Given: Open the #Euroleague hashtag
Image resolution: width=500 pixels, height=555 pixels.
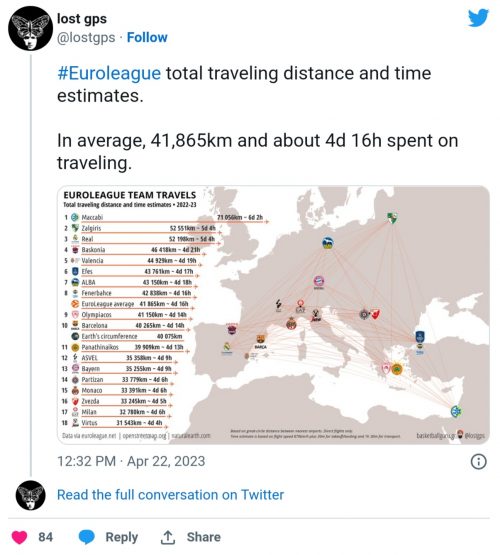Looking at the screenshot, I should (x=109, y=74).
